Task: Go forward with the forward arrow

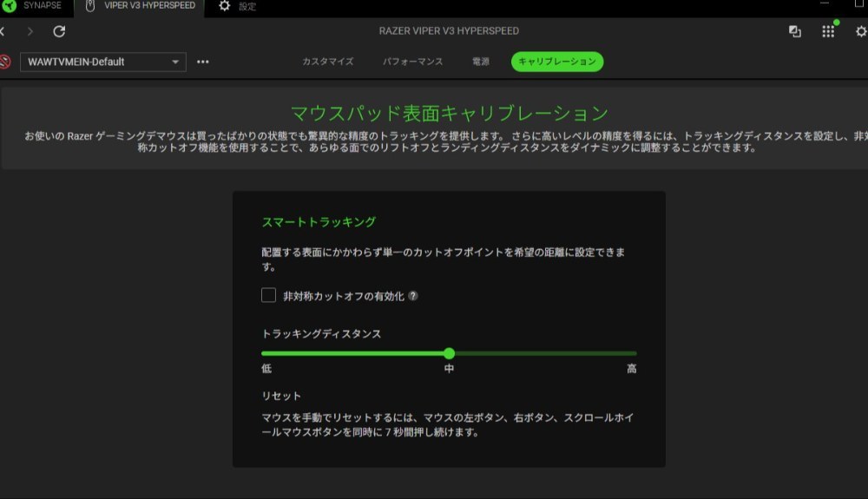Action: tap(30, 31)
